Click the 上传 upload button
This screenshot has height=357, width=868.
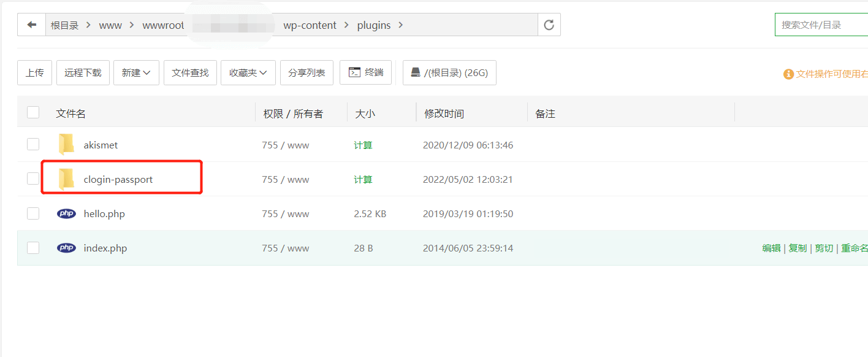(34, 72)
